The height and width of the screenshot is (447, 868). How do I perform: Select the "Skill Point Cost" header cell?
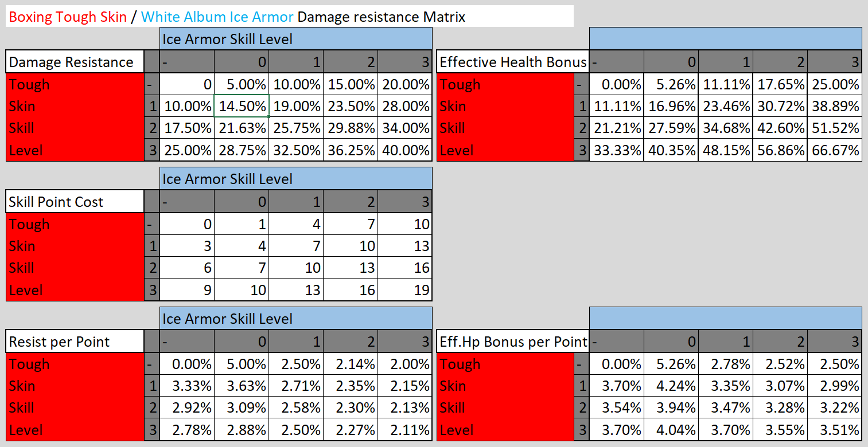click(x=75, y=202)
